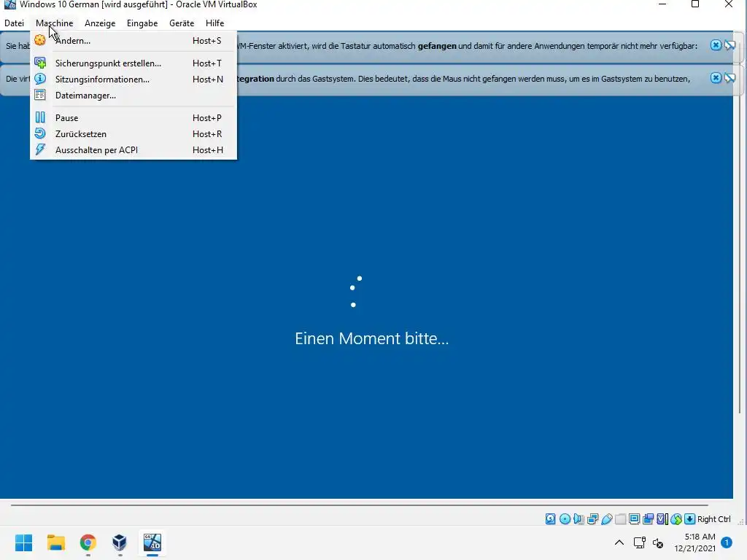
Task: Open the clock showing 5:18 AM
Action: point(694,542)
